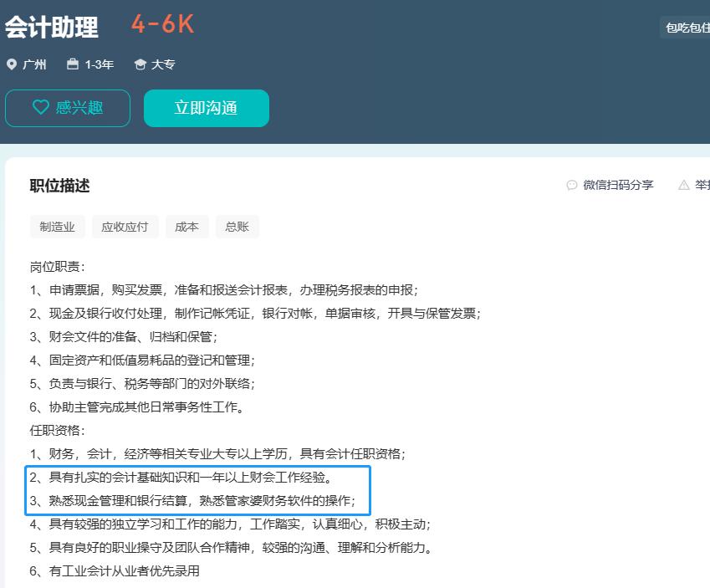
Task: Click the heart icon in 感兴趣
Action: point(41,107)
